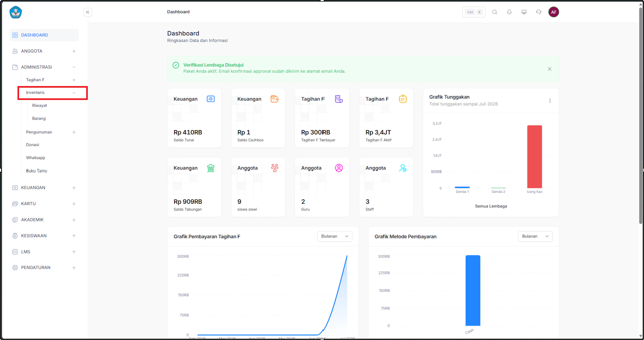The width and height of the screenshot is (644, 340).
Task: Click the three-dot menu on Grafik Tunggakan
Action: point(550,101)
